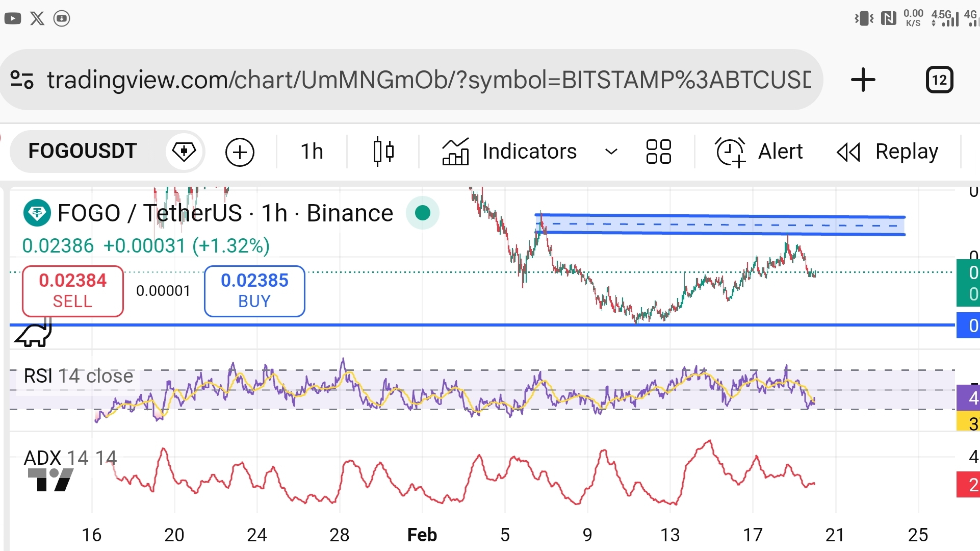Screen dimensions: 980x551
Task: Open the Indicators menu
Action: point(510,152)
